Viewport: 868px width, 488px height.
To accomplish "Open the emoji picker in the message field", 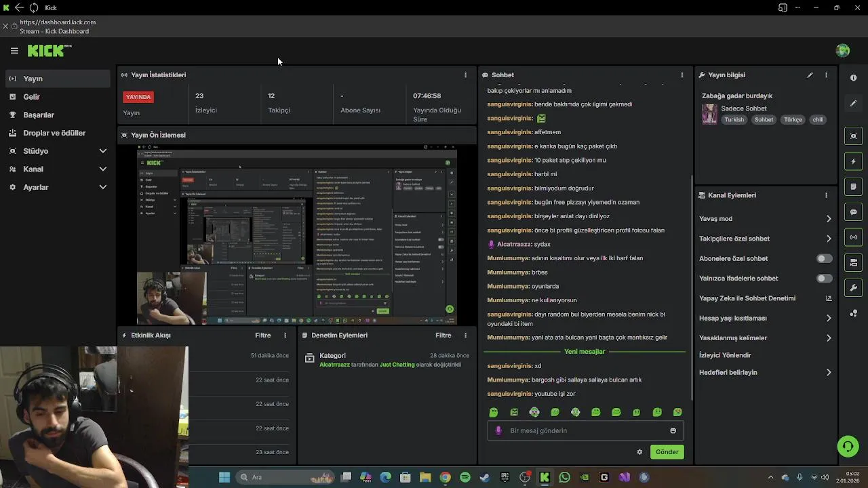I will point(673,430).
